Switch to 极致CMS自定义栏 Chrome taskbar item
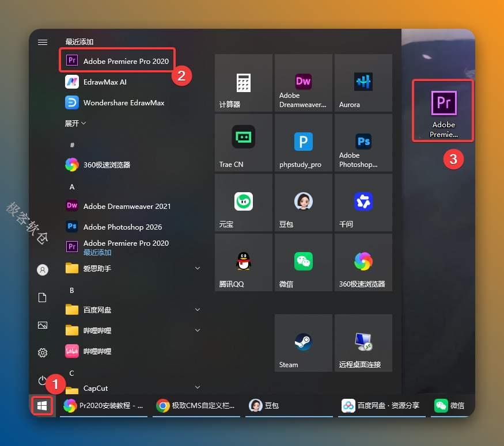Image resolution: width=504 pixels, height=446 pixels. (196, 406)
